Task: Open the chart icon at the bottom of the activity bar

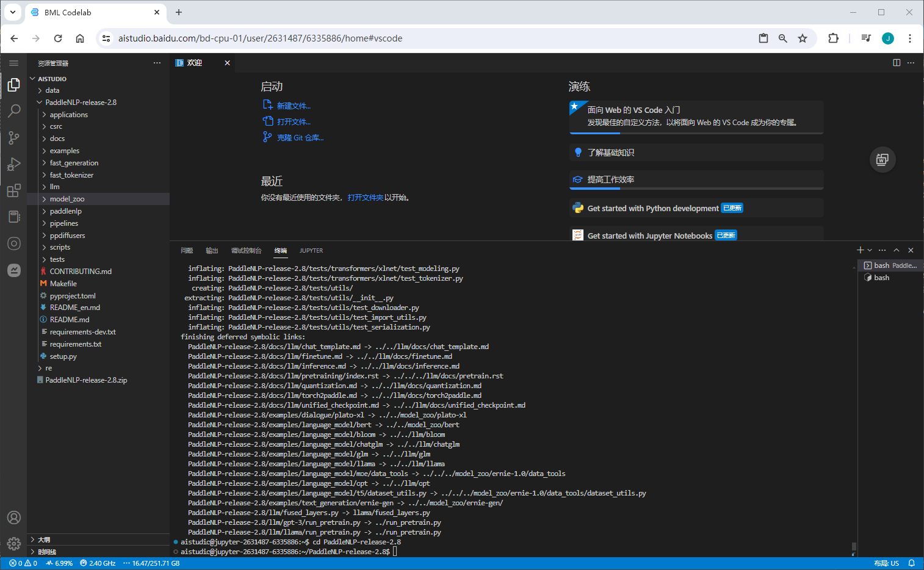Action: click(13, 270)
